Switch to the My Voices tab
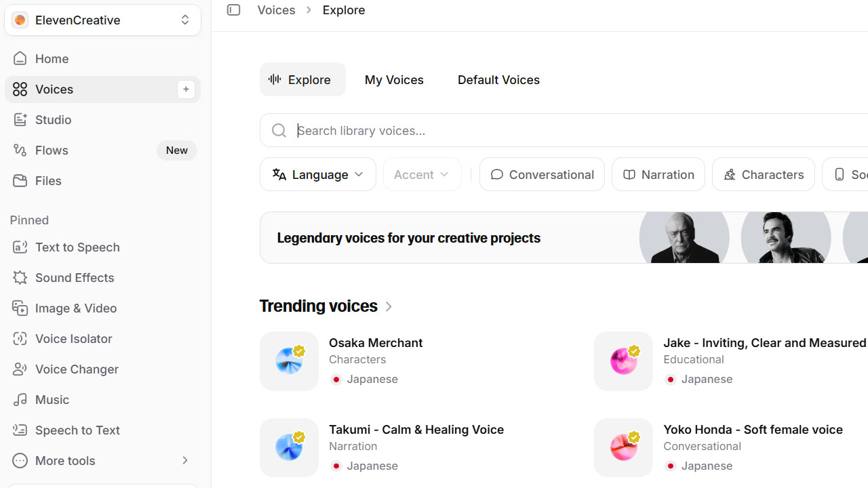 click(394, 79)
